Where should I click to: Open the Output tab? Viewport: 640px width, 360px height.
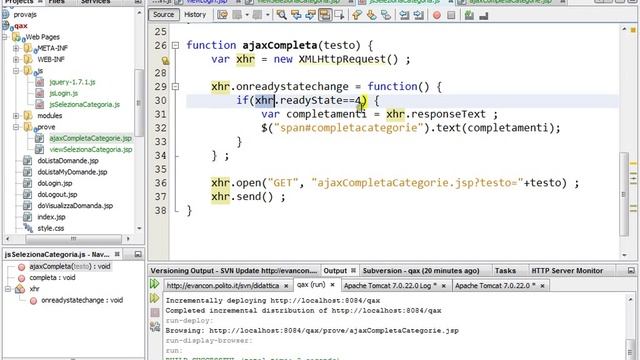pos(335,271)
